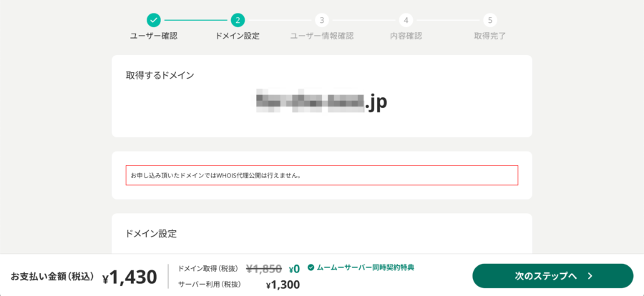The height and width of the screenshot is (296, 644).
Task: Select step 2 circle ドメイン設定
Action: [x=238, y=20]
